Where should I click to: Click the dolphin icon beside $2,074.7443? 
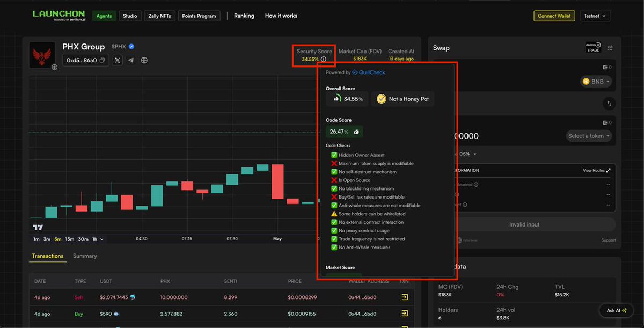(133, 297)
